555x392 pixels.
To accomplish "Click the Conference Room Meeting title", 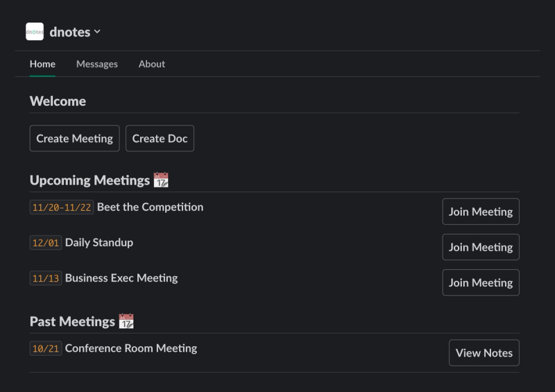I will point(131,348).
